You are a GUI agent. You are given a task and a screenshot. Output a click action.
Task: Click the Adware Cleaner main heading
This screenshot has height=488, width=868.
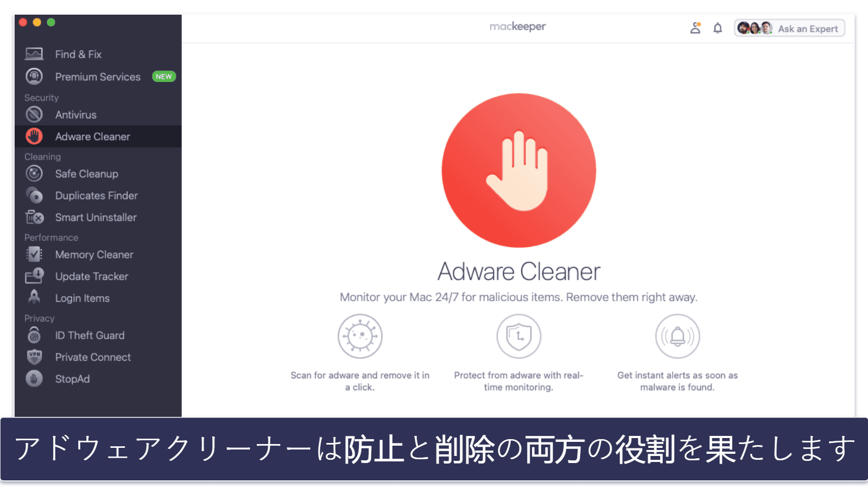point(519,271)
